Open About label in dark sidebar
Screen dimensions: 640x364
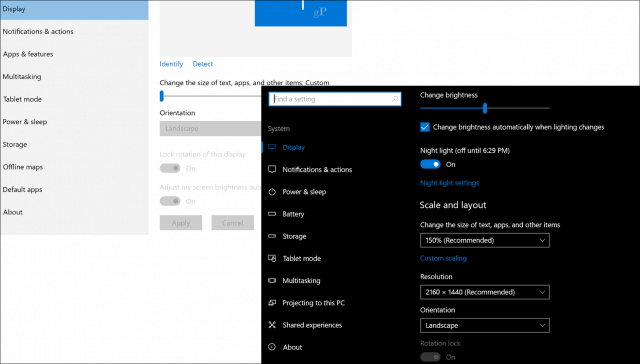pos(292,347)
